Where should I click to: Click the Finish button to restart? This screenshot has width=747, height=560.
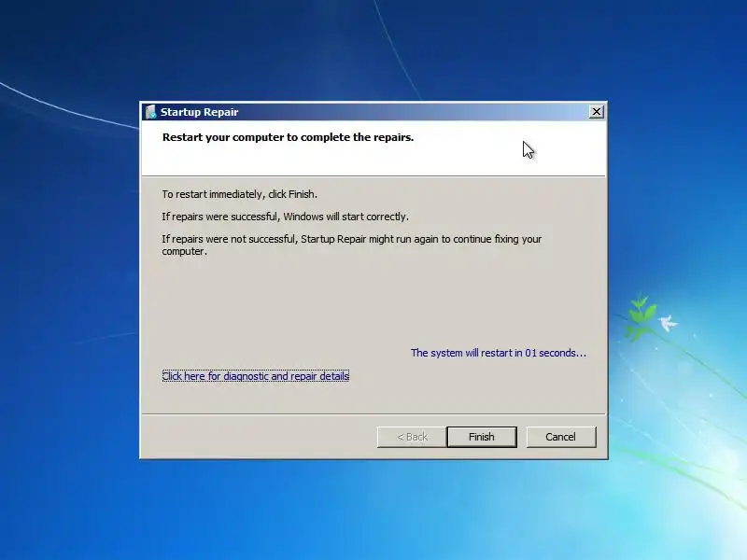(x=482, y=437)
